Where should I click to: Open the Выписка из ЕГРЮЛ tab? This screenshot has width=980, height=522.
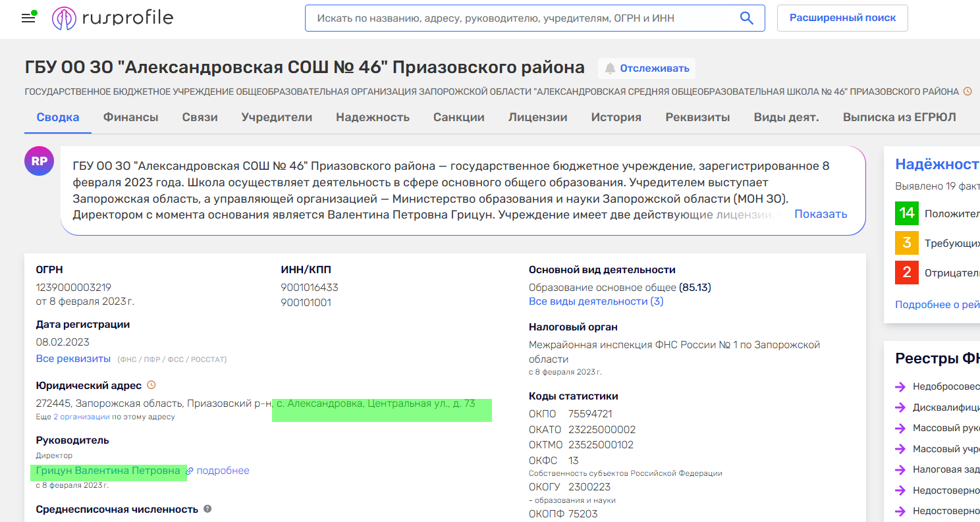pos(899,117)
